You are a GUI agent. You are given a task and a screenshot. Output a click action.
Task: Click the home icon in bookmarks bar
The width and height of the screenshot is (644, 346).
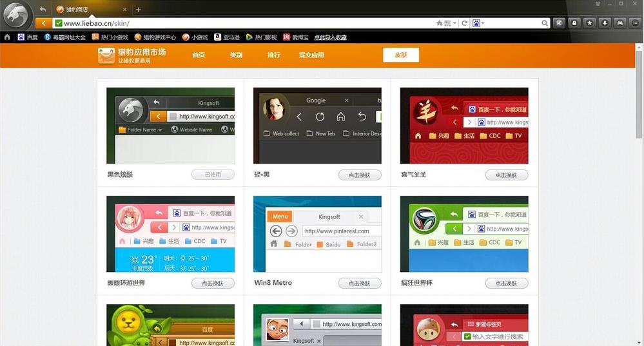7,37
